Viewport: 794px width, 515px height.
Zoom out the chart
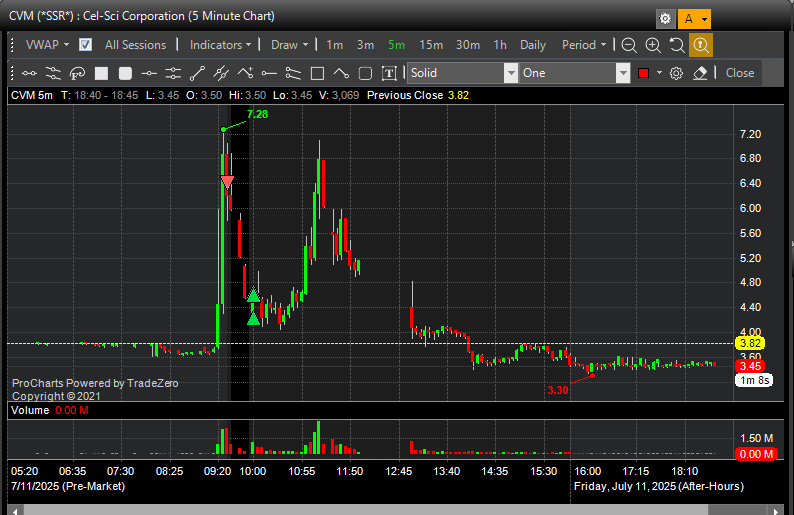[x=629, y=45]
